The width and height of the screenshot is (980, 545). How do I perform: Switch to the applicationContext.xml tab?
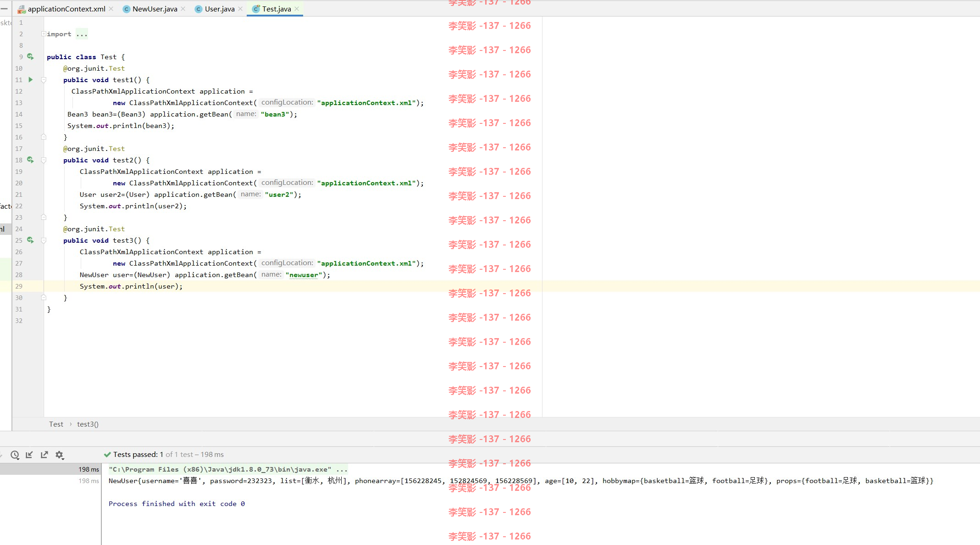coord(66,9)
